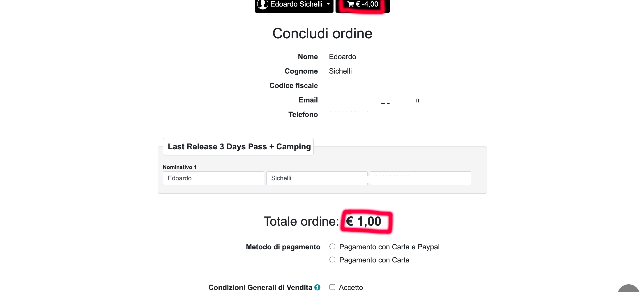The width and height of the screenshot is (644, 292).
Task: Tick the Accetto checkbox
Action: [x=332, y=287]
